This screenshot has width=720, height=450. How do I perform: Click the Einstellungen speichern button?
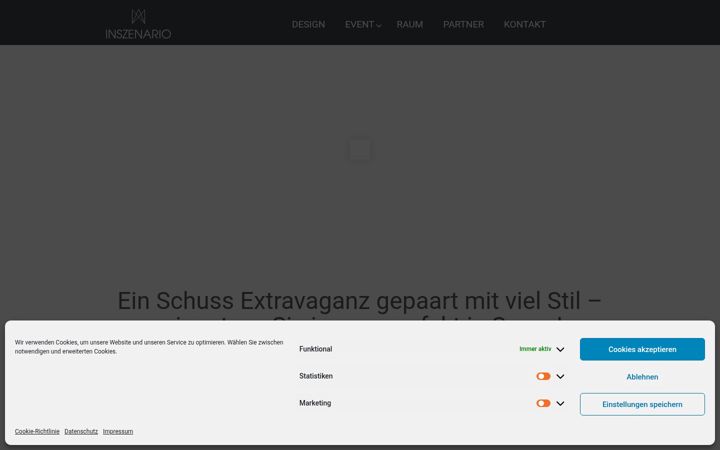(642, 405)
